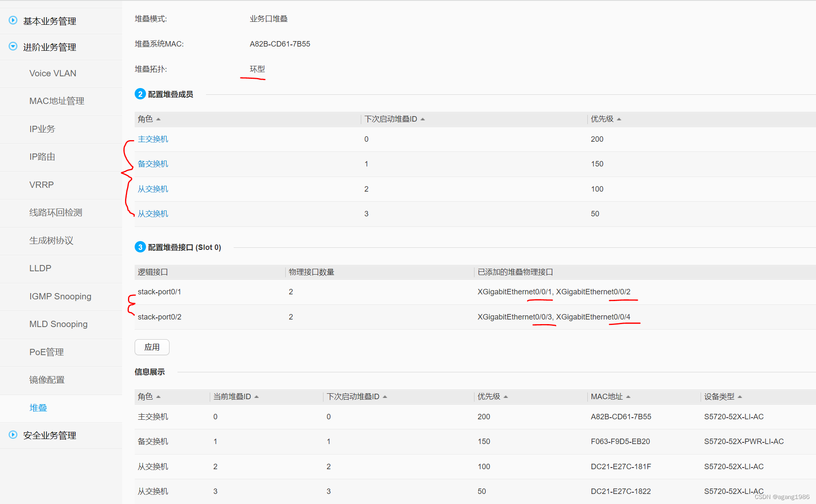Expand the 基本业务管理 section arrow icon

coord(13,20)
